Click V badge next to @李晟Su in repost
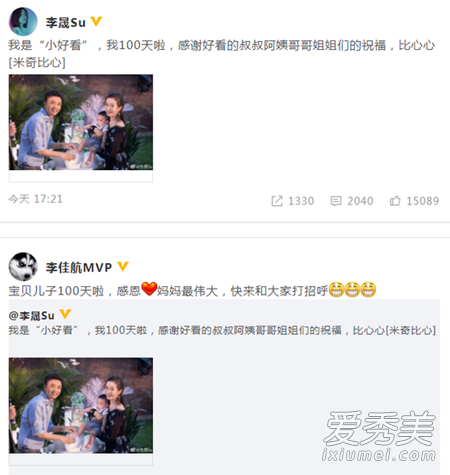Image resolution: width=450 pixels, height=475 pixels. pyautogui.click(x=65, y=314)
